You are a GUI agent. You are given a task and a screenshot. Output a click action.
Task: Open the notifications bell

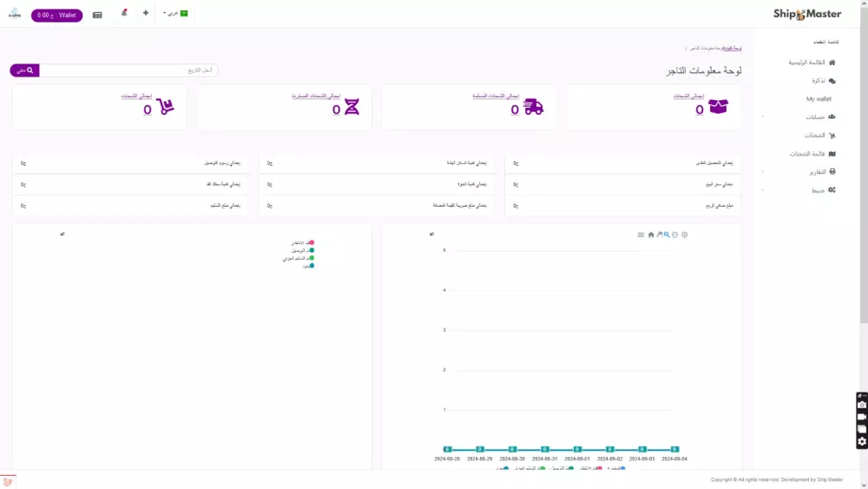(x=124, y=13)
